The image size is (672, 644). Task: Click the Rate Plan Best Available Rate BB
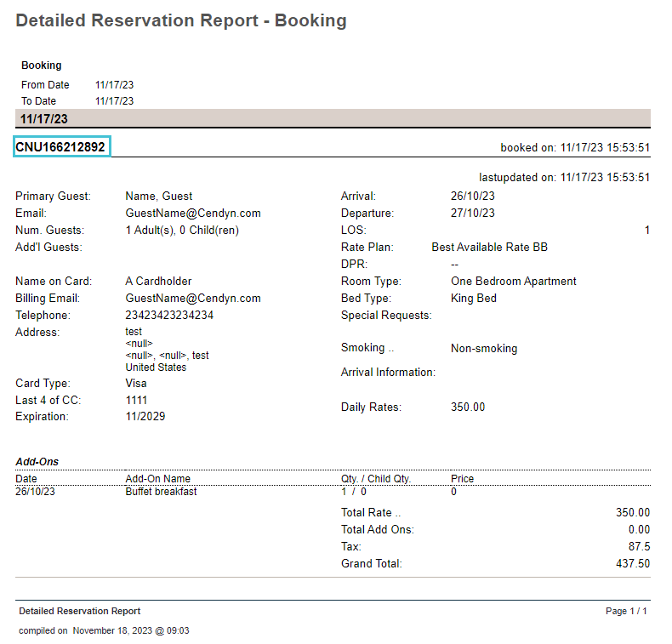pos(489,248)
